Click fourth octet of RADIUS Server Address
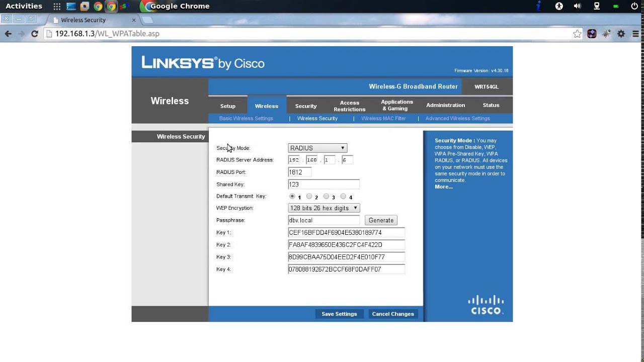The image size is (644, 362). 347,160
